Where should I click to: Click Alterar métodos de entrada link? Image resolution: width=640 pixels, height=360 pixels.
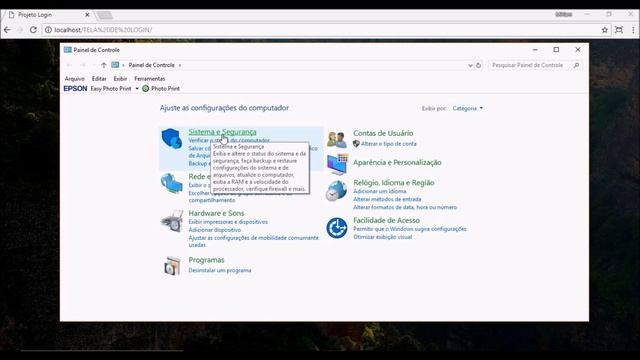pos(387,199)
